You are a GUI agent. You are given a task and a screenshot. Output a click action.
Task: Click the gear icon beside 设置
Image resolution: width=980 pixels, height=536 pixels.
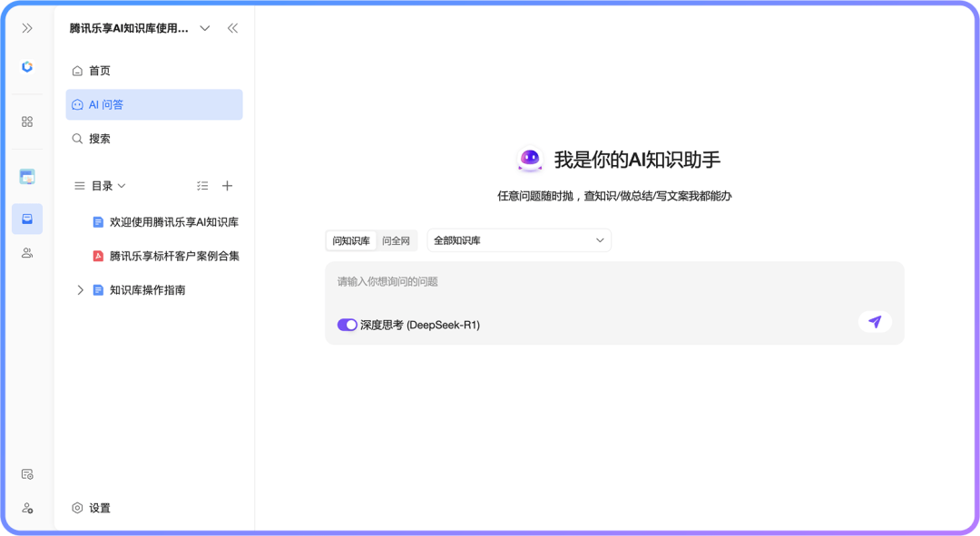click(x=77, y=508)
